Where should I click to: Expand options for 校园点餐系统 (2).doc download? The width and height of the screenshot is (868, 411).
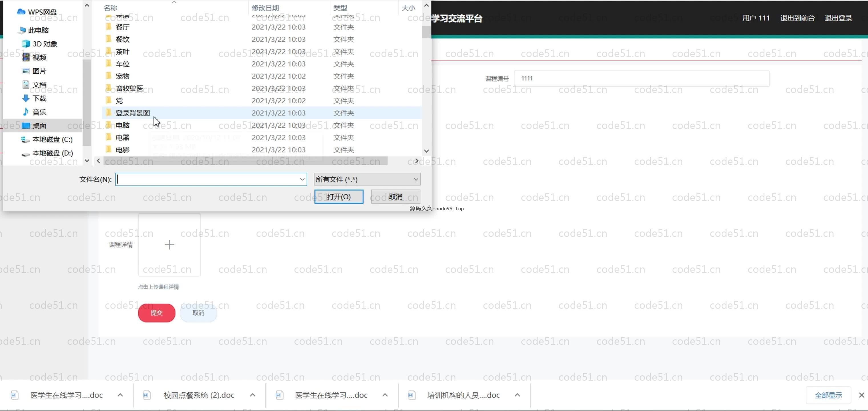tap(252, 395)
